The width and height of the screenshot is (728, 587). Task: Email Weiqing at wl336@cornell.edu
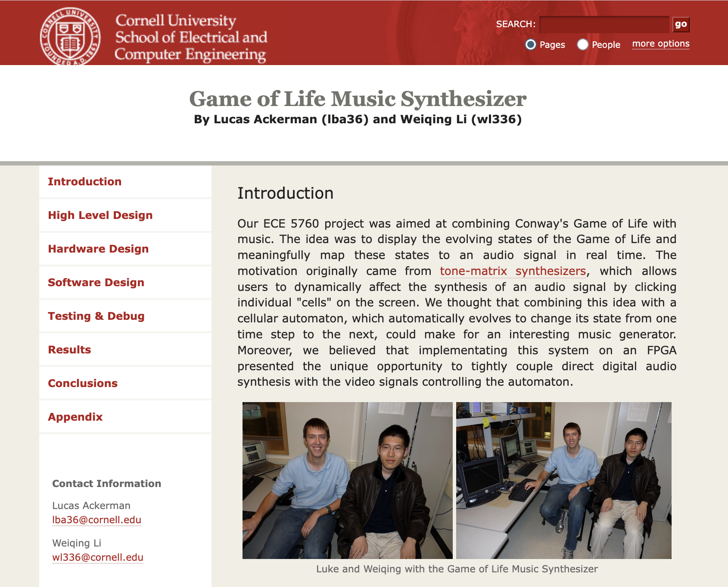pos(97,557)
